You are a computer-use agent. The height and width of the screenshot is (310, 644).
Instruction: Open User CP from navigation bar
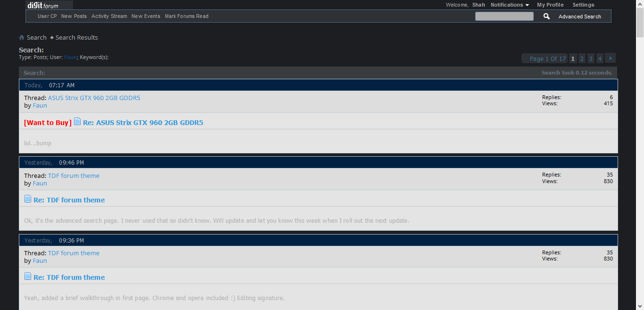[47, 16]
